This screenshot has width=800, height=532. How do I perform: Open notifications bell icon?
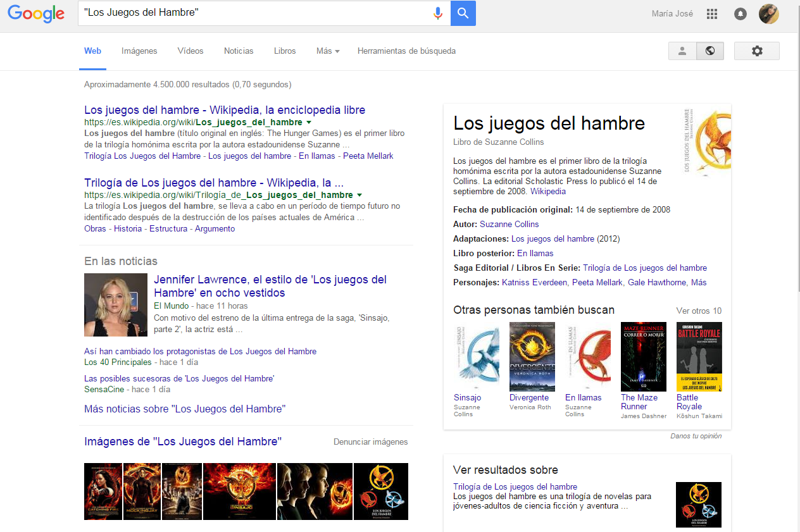pyautogui.click(x=741, y=14)
